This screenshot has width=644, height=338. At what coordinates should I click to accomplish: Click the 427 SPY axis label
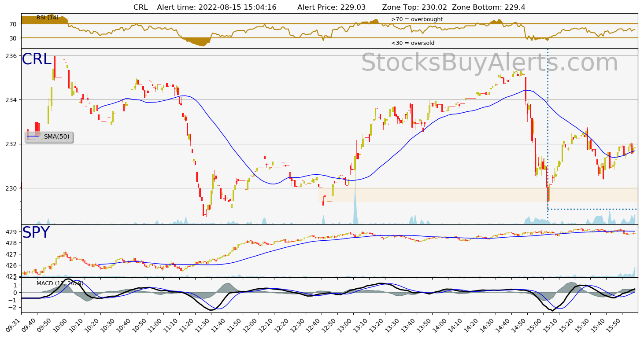(12, 254)
